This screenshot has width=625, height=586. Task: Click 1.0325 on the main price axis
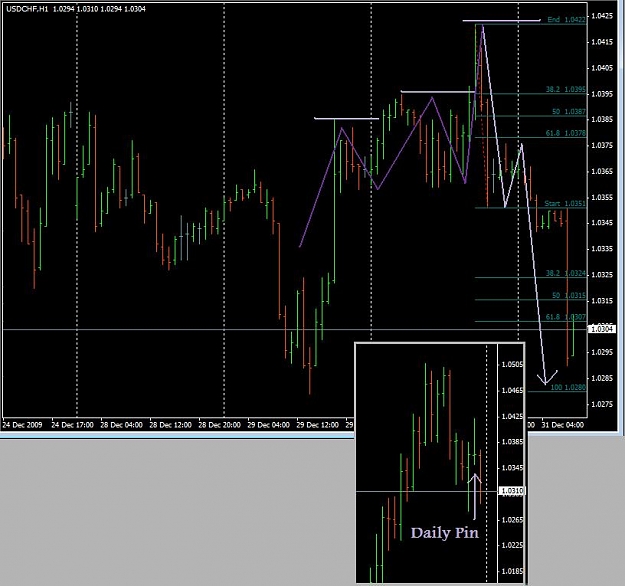coord(601,275)
